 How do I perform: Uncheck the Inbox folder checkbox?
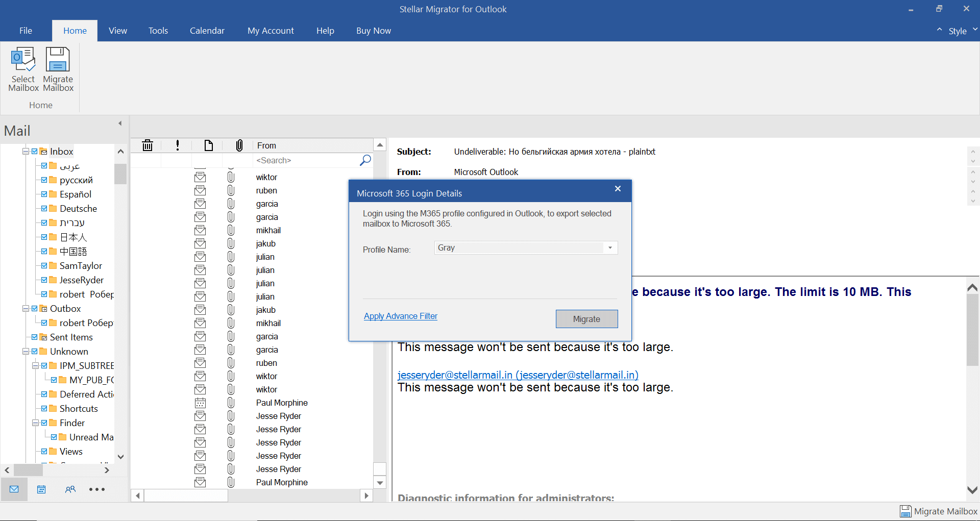point(35,151)
